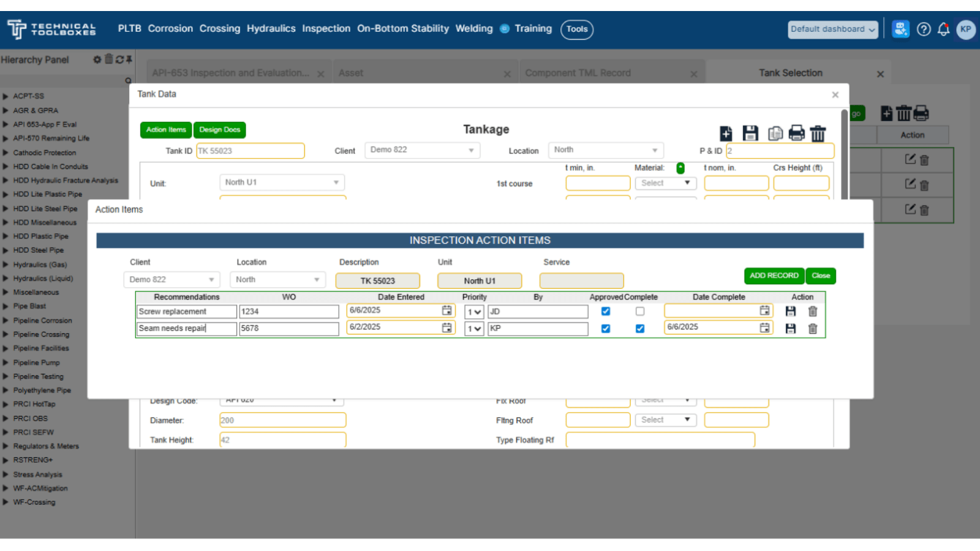Close the Tank Data dialog

(835, 95)
